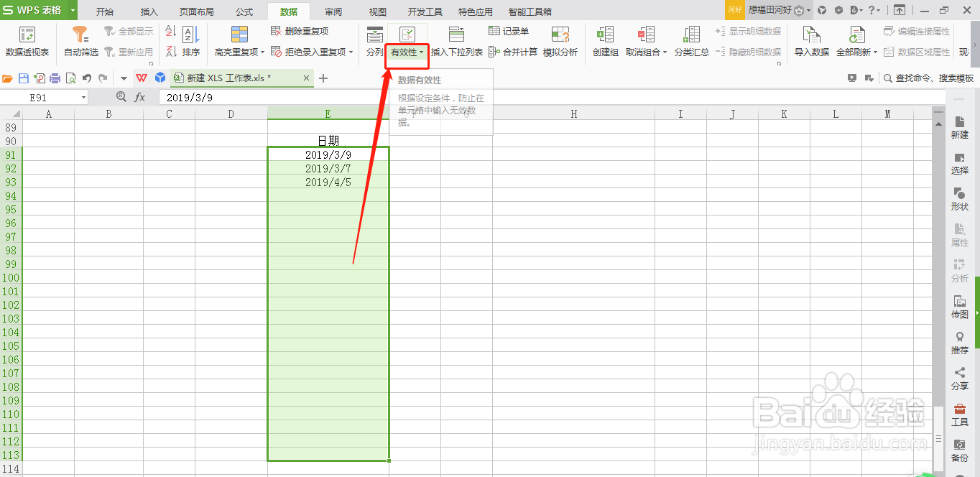Click 选择 in the right sidebar
The width and height of the screenshot is (980, 477).
pyautogui.click(x=959, y=164)
